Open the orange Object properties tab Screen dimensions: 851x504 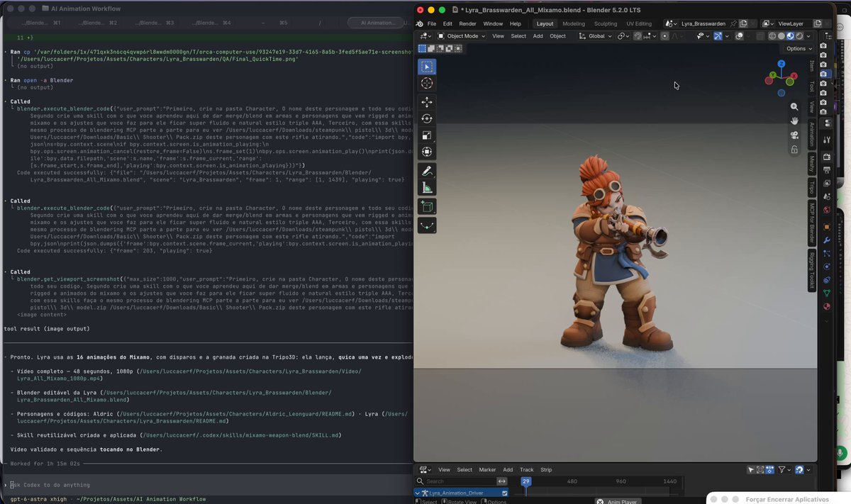pyautogui.click(x=826, y=227)
